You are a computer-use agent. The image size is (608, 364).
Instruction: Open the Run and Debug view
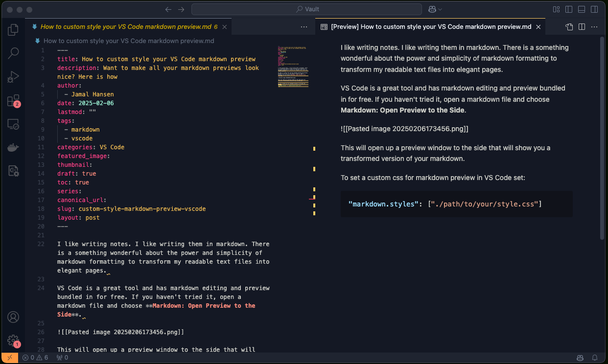[x=13, y=77]
